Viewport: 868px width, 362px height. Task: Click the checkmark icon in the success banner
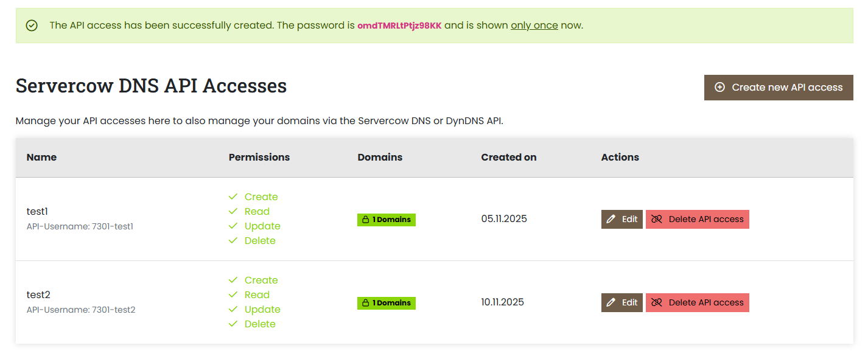pos(32,26)
